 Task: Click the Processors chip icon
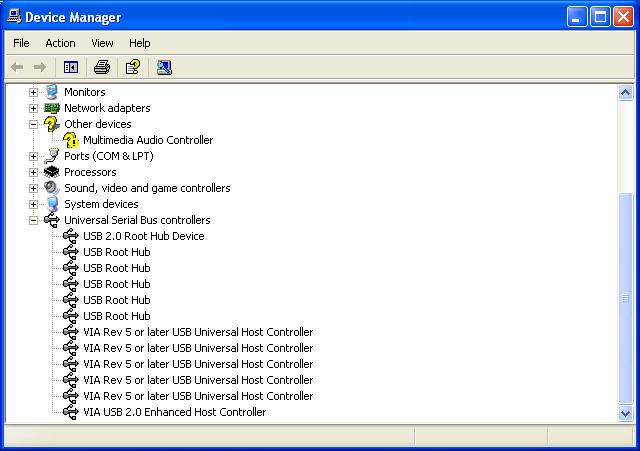pyautogui.click(x=52, y=172)
